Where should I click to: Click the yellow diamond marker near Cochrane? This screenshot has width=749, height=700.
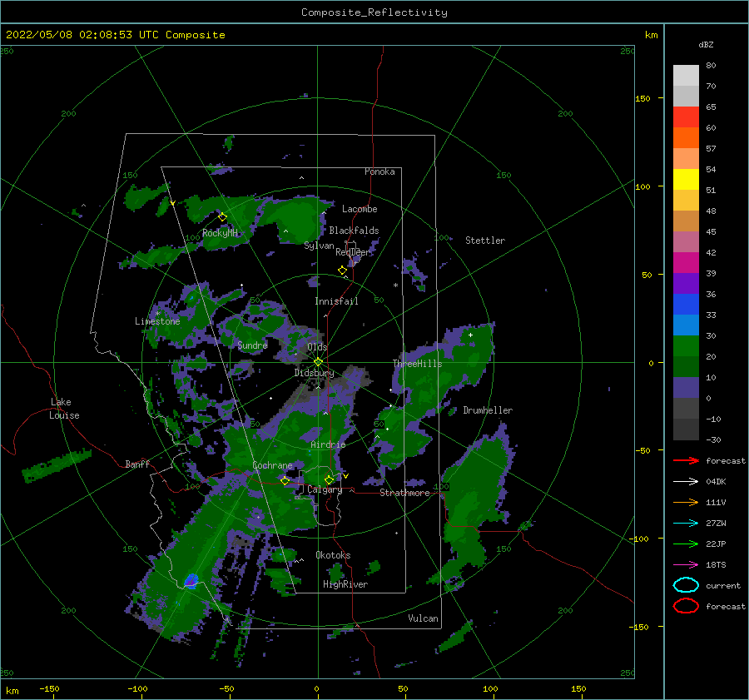pyautogui.click(x=285, y=481)
